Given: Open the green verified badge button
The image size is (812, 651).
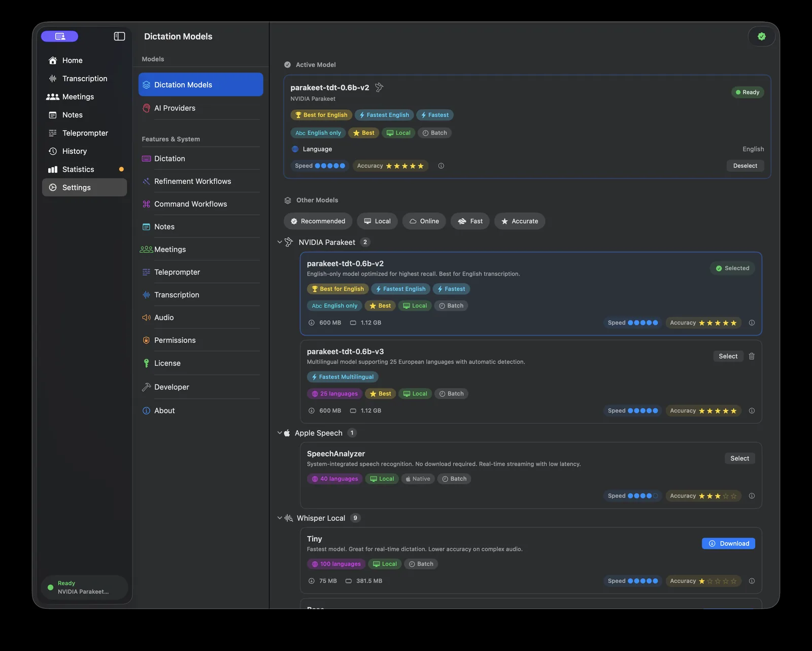Looking at the screenshot, I should pyautogui.click(x=761, y=36).
